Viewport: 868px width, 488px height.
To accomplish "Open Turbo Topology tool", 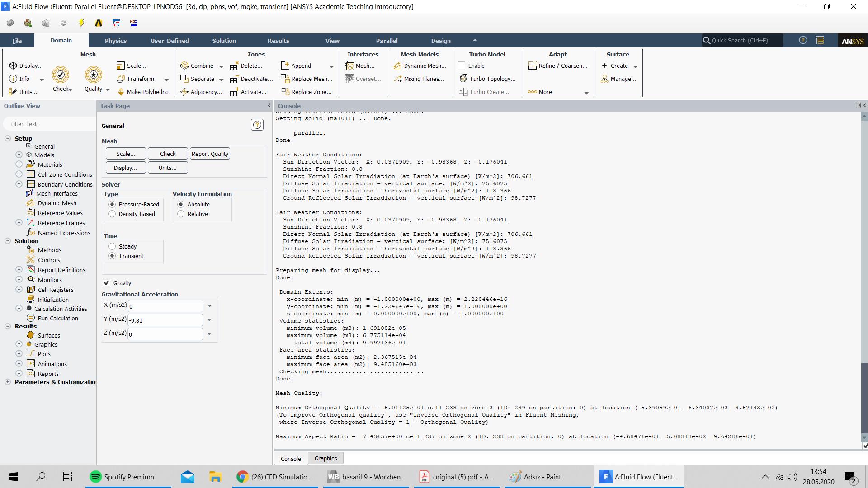I will pyautogui.click(x=463, y=79).
